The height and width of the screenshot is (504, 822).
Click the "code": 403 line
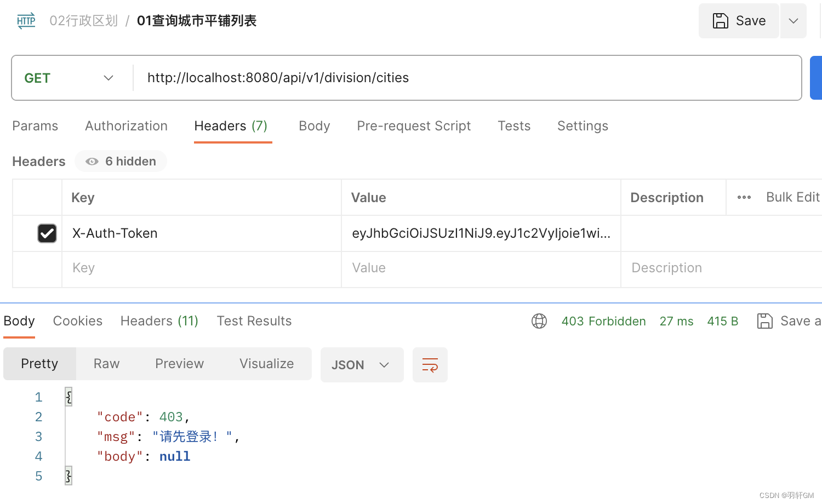point(143,417)
